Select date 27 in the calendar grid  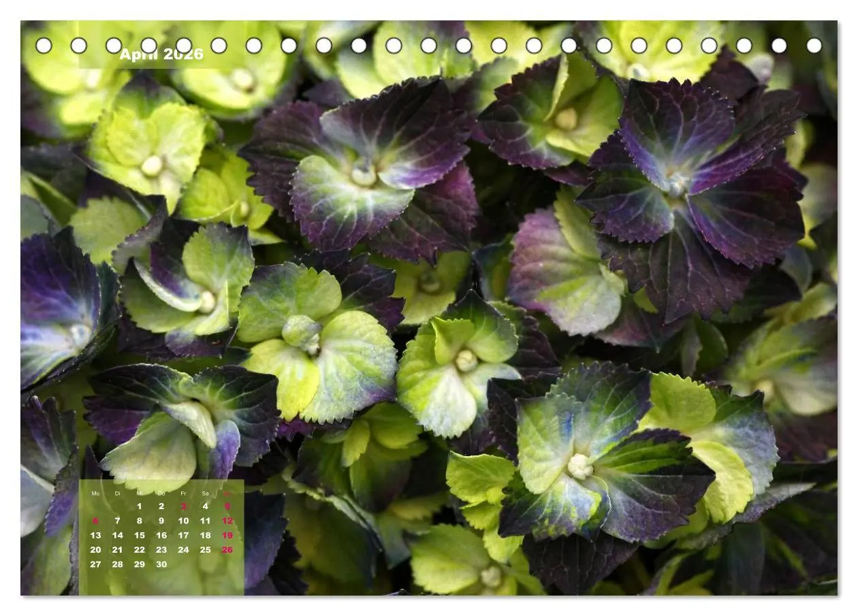[95, 564]
